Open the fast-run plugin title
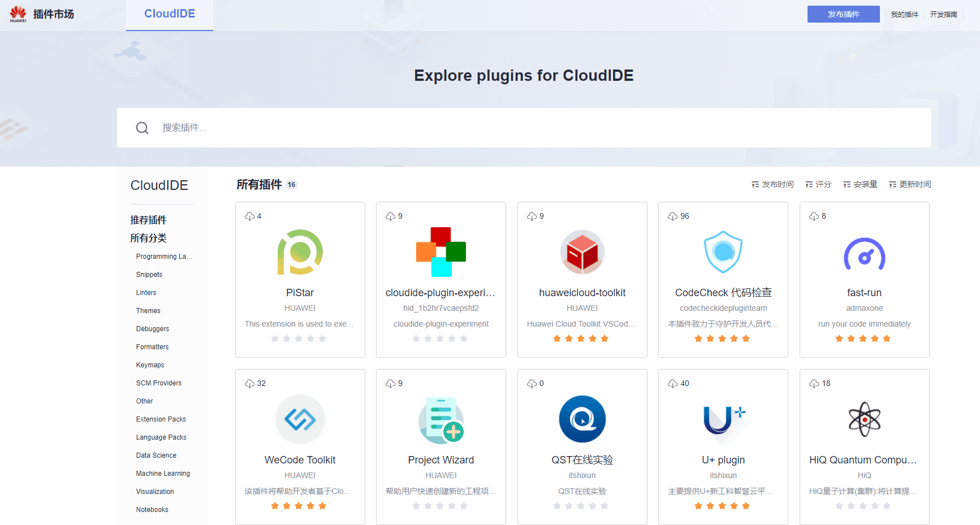 (x=865, y=293)
